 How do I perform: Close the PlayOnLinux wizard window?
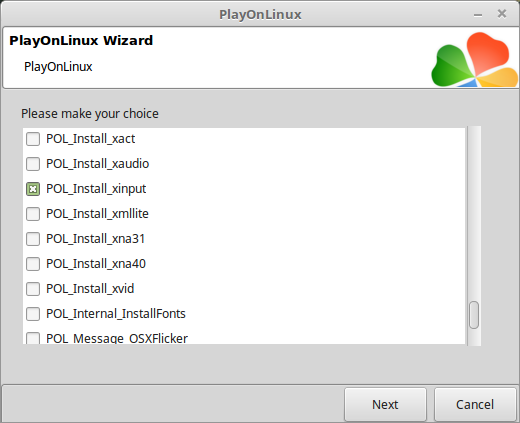pos(502,14)
